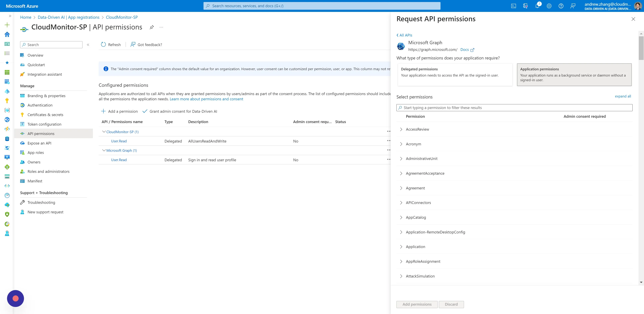Expand the portal menu with double chevron

(10, 16)
